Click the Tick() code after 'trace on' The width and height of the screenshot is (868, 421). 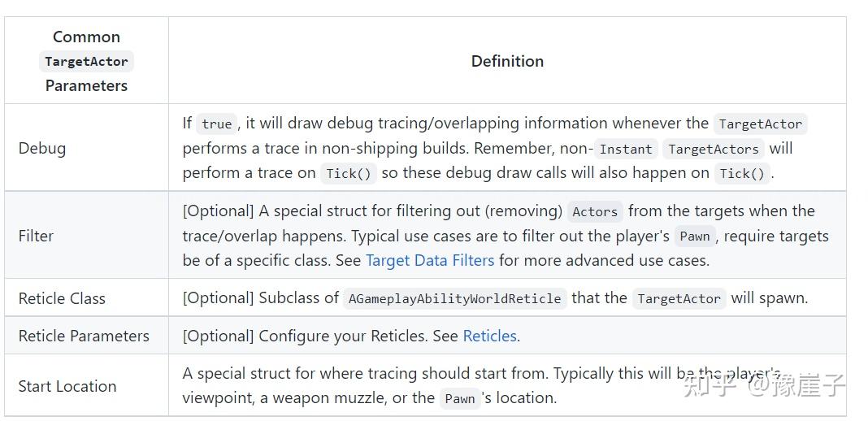tap(348, 174)
